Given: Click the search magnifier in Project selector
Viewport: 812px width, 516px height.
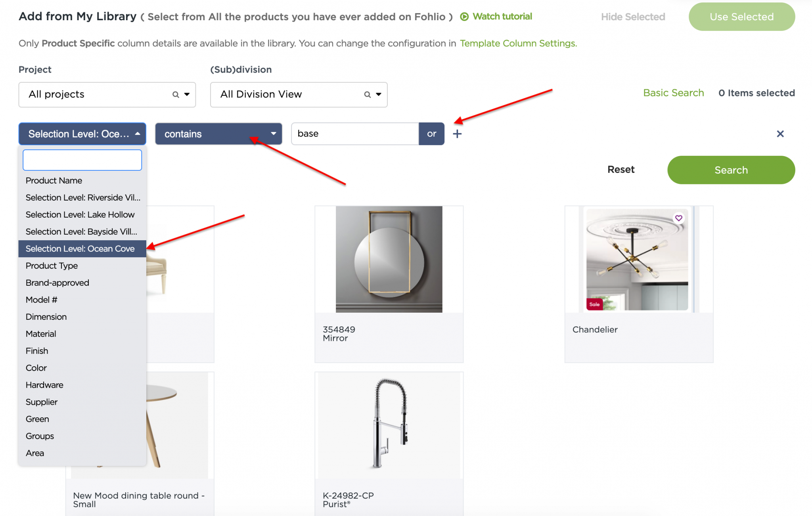Looking at the screenshot, I should [x=175, y=94].
